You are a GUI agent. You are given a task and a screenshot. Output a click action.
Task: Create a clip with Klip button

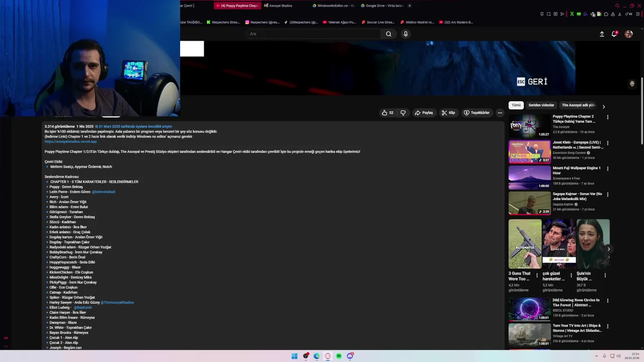[448, 113]
